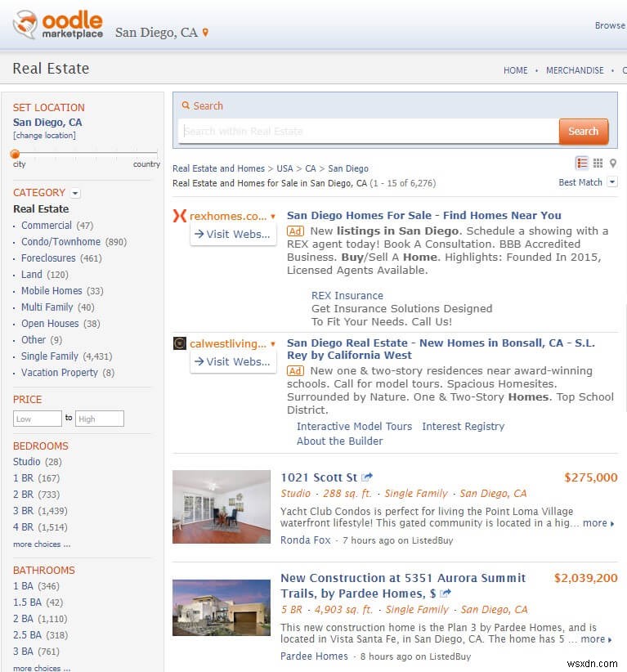The height and width of the screenshot is (672, 627).
Task: Focus the High price input
Action: click(x=100, y=419)
